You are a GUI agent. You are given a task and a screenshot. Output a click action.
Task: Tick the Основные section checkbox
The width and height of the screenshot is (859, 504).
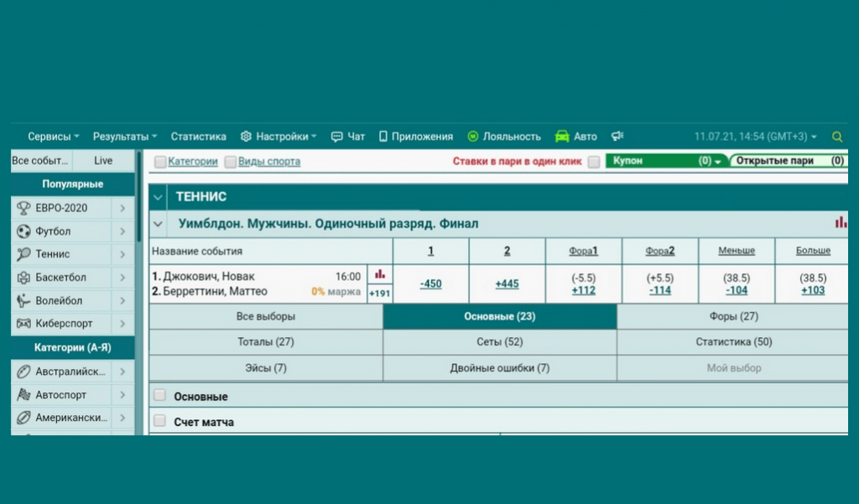click(x=159, y=396)
